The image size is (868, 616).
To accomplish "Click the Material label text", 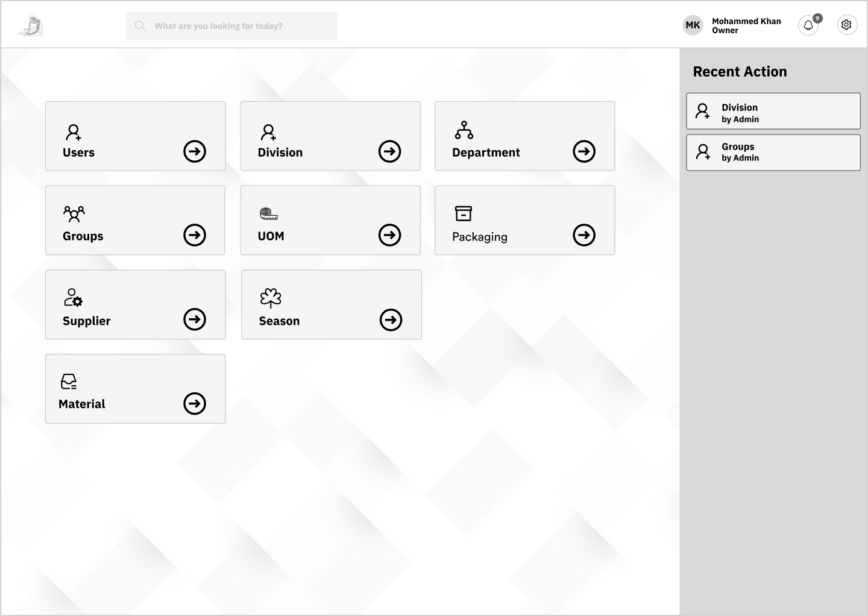I will [x=82, y=404].
